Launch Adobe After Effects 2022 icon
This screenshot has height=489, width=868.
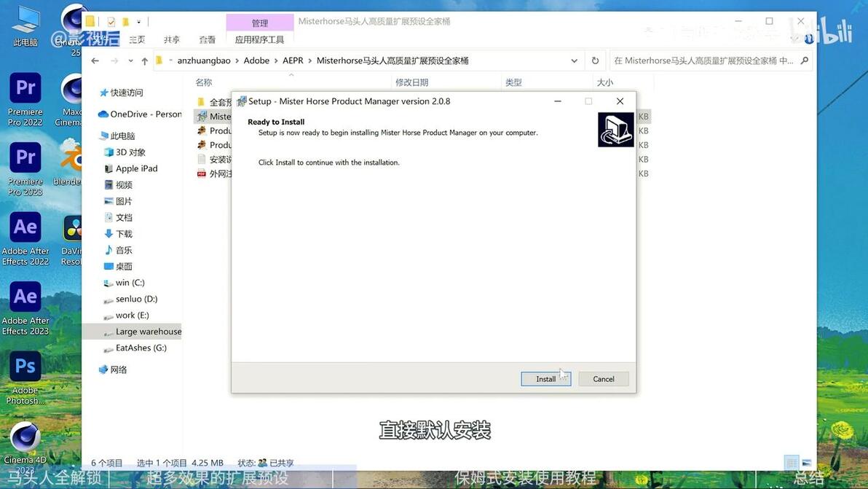coord(25,239)
